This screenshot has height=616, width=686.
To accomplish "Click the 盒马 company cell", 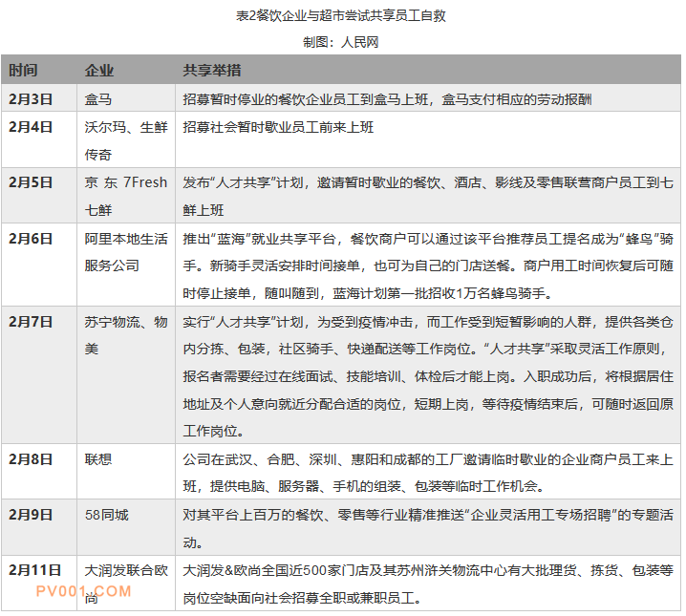I will click(x=98, y=98).
